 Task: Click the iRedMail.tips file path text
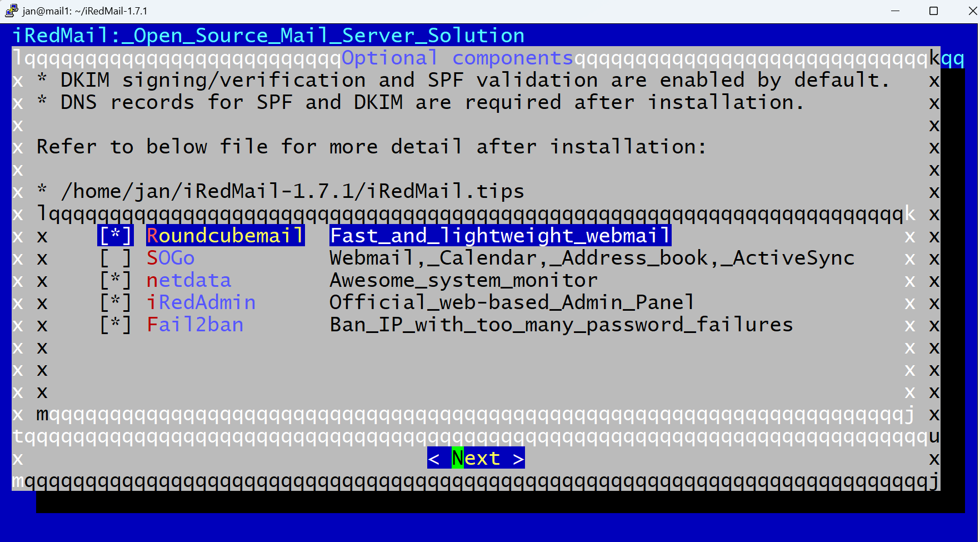[293, 191]
